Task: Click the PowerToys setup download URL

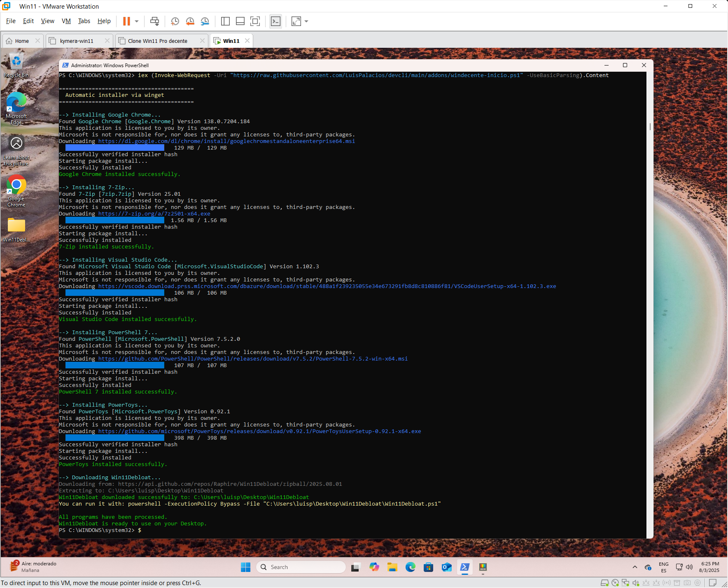Action: click(259, 431)
